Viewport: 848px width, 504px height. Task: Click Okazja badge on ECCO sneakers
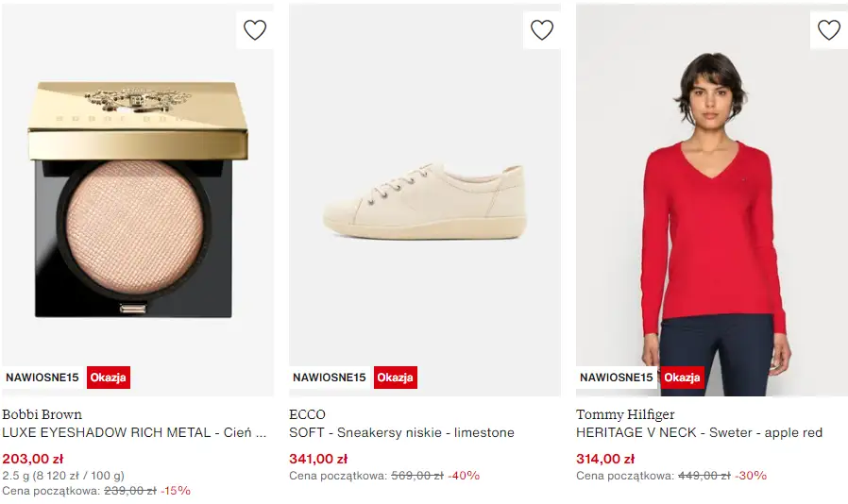pos(396,378)
